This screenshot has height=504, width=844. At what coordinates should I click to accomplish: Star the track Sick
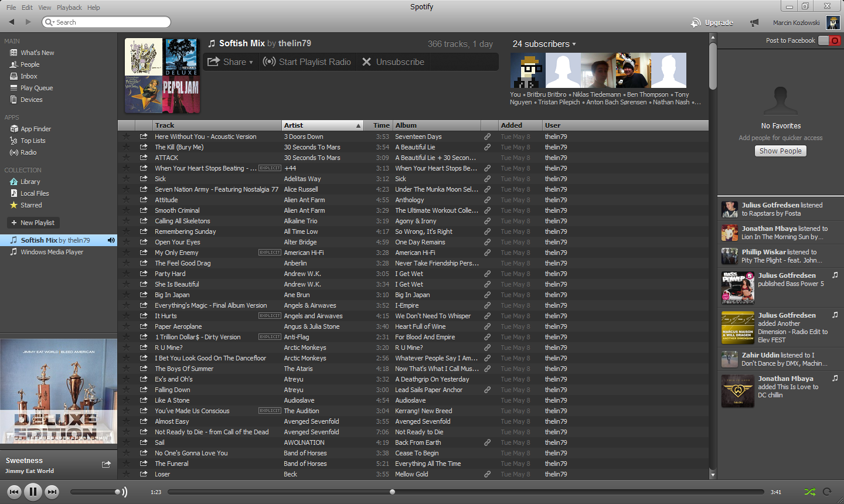point(126,179)
